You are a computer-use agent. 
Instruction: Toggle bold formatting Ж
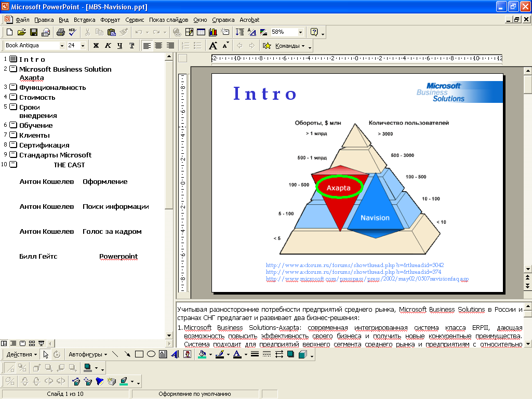(x=96, y=46)
